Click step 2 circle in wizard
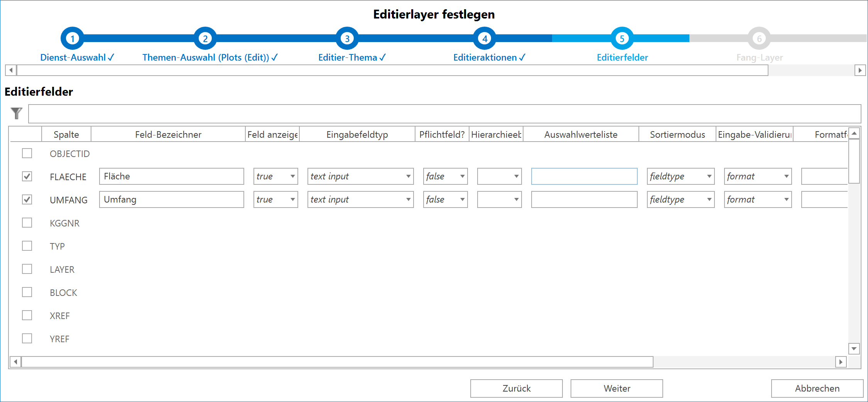 click(x=205, y=39)
